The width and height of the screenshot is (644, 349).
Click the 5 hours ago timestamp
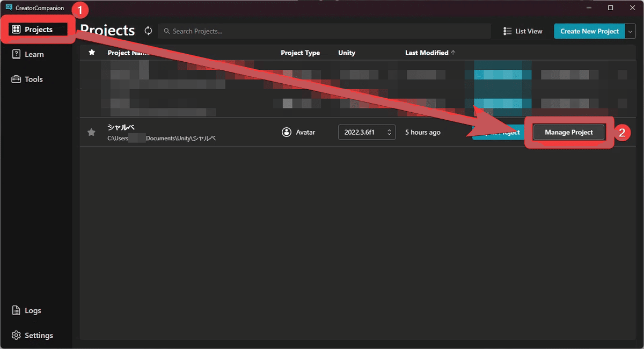click(x=422, y=132)
